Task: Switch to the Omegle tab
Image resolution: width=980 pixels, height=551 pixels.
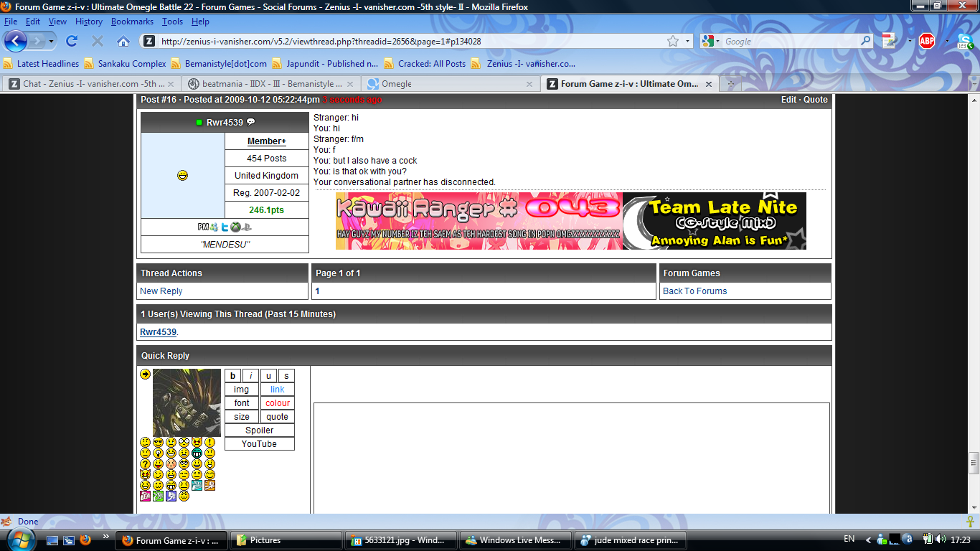Action: click(x=449, y=84)
